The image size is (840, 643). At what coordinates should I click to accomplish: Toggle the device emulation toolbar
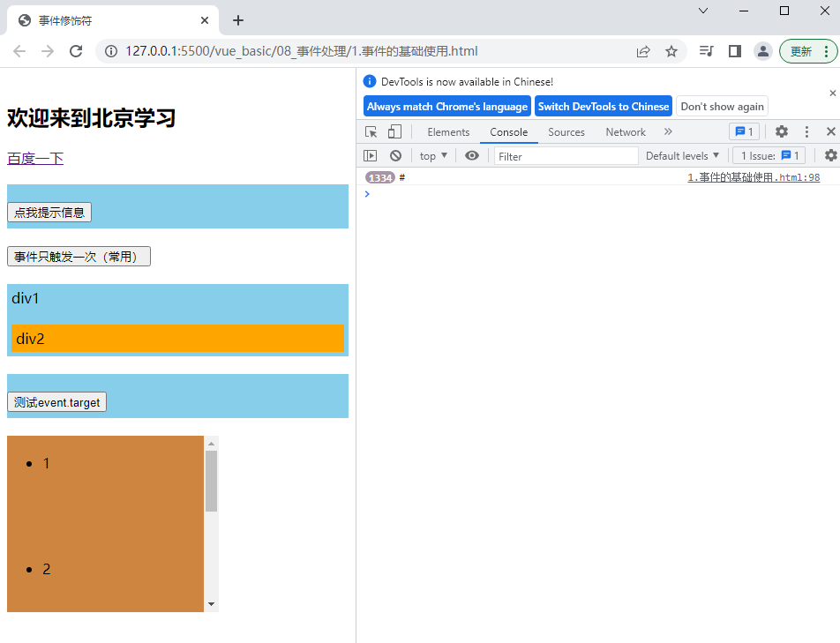394,131
